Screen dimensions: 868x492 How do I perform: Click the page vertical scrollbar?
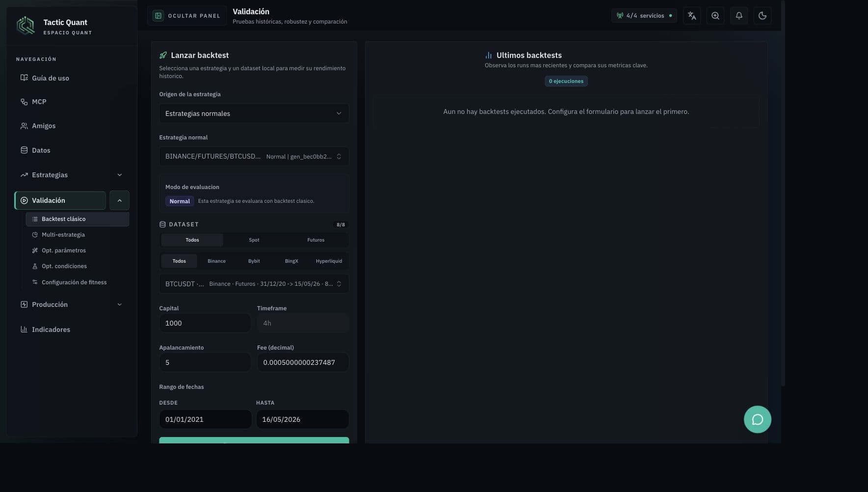tap(783, 193)
